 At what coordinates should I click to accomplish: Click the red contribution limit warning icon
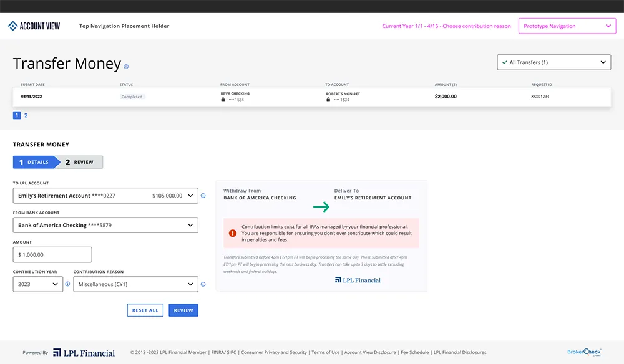click(233, 233)
